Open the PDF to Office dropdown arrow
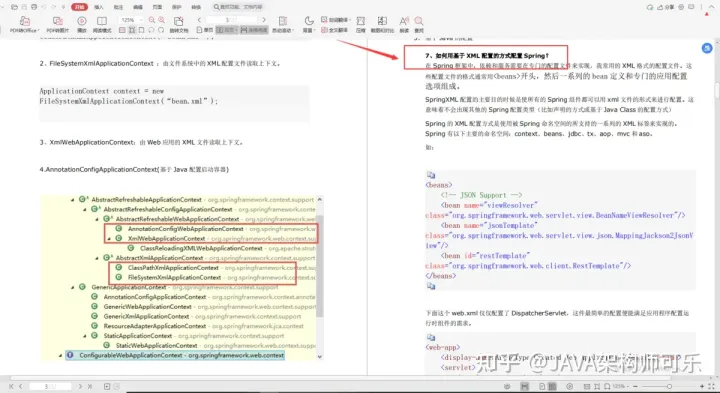This screenshot has width=720, height=393. tap(38, 30)
